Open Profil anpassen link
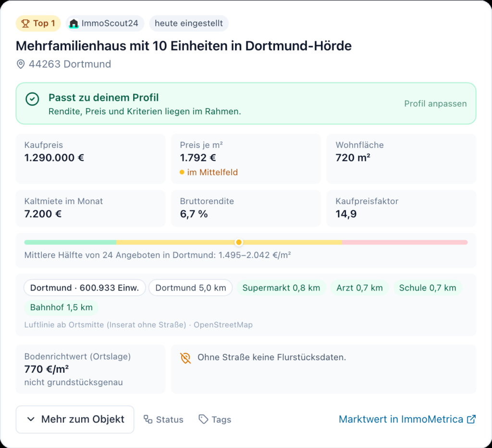 435,103
